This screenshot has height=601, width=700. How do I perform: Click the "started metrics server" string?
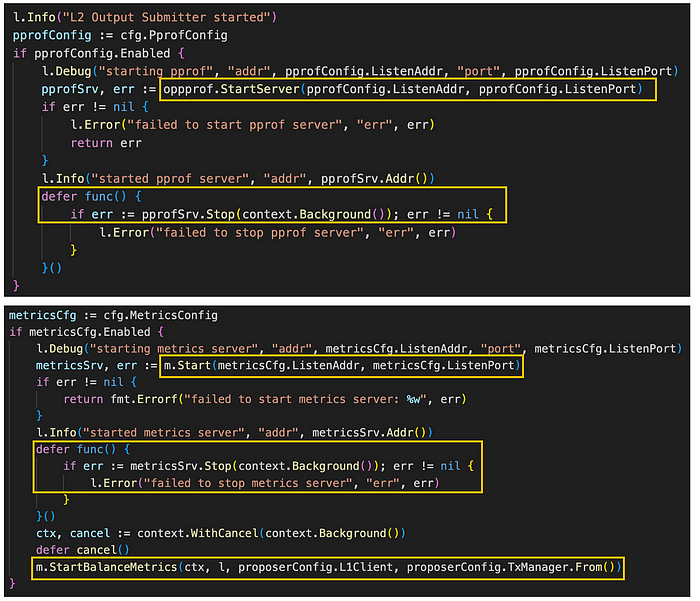click(x=164, y=432)
